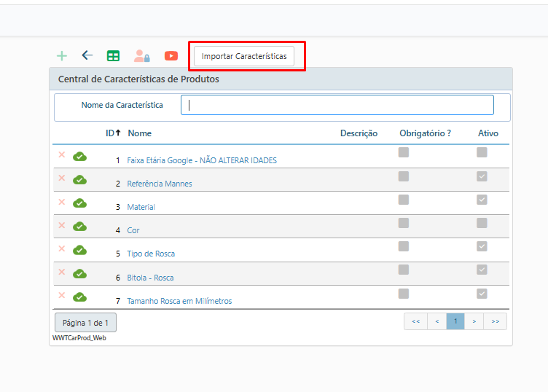Click the blue back arrow icon
This screenshot has height=392, width=548.
point(87,55)
